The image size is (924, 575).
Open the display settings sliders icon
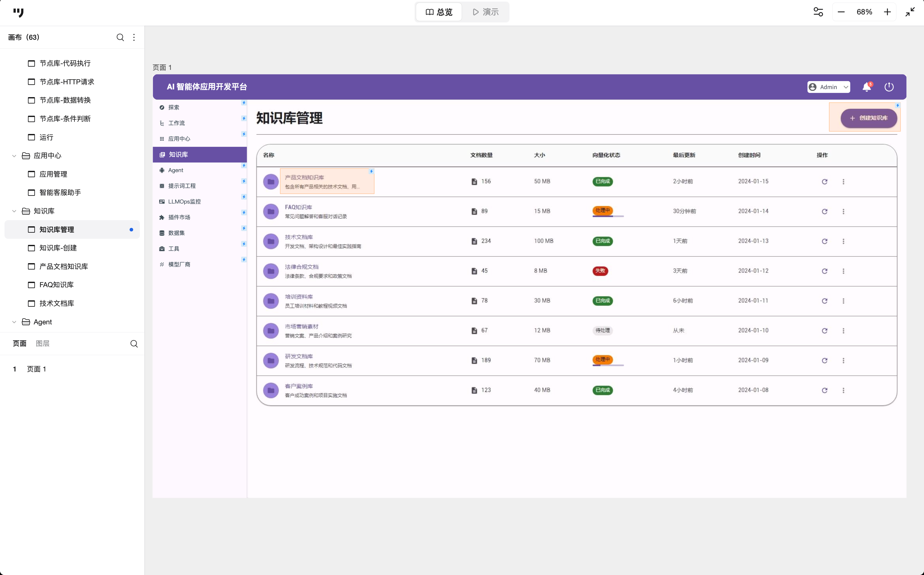click(818, 12)
